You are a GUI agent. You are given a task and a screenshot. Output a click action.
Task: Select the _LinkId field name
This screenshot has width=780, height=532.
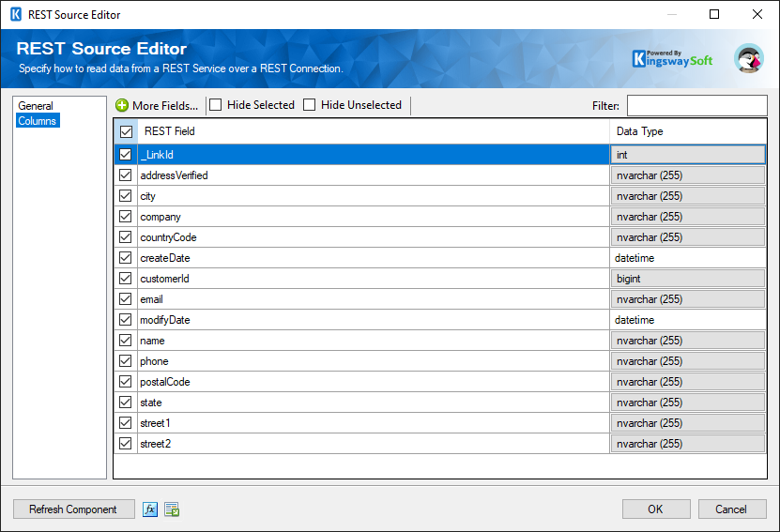tap(157, 155)
